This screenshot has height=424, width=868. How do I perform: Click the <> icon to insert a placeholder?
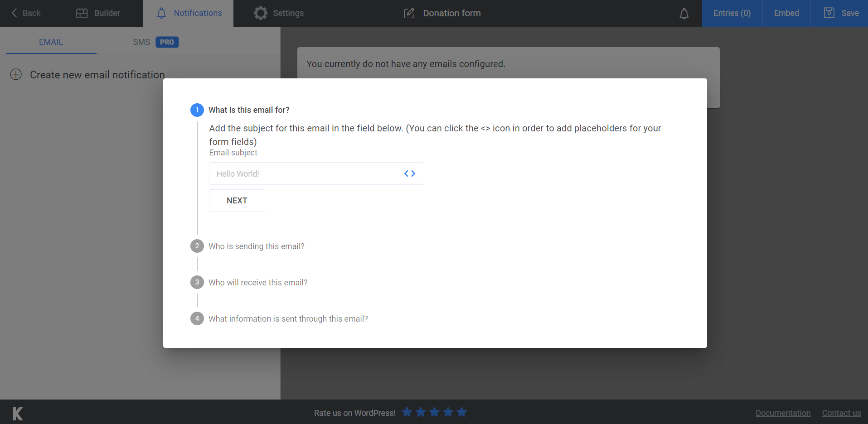coord(409,173)
